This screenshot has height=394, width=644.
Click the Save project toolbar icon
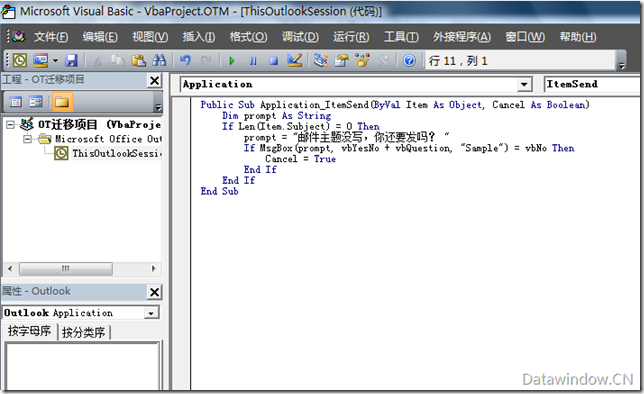point(71,61)
